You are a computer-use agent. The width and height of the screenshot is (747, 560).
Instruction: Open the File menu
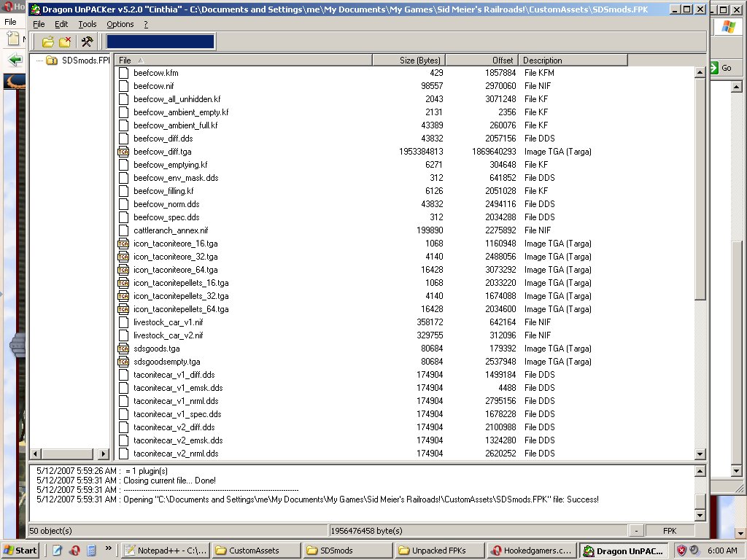(x=39, y=24)
